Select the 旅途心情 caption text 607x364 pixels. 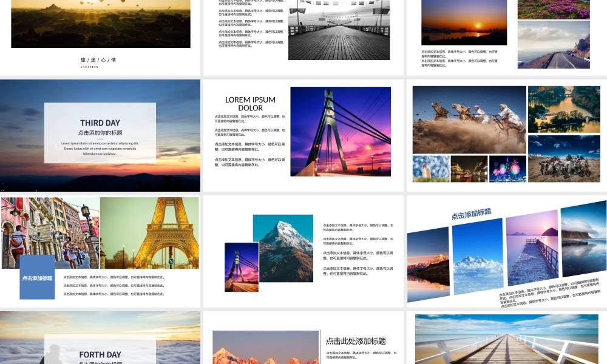98,60
